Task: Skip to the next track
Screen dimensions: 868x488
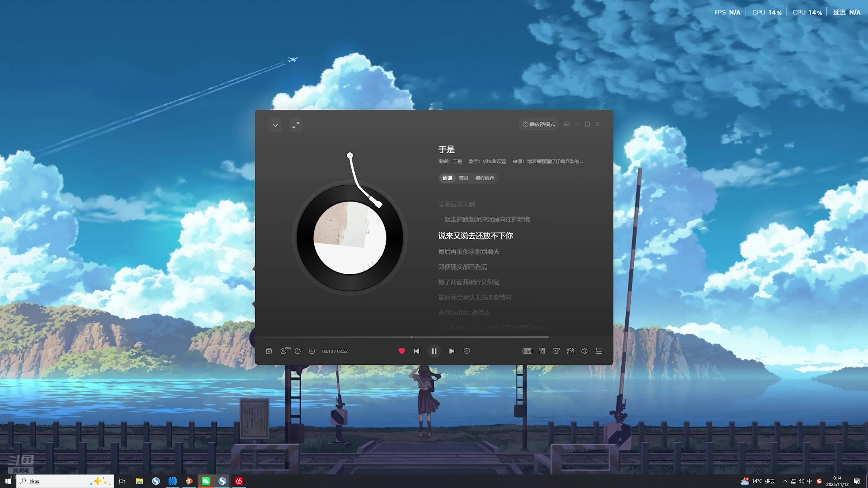Action: (x=452, y=351)
